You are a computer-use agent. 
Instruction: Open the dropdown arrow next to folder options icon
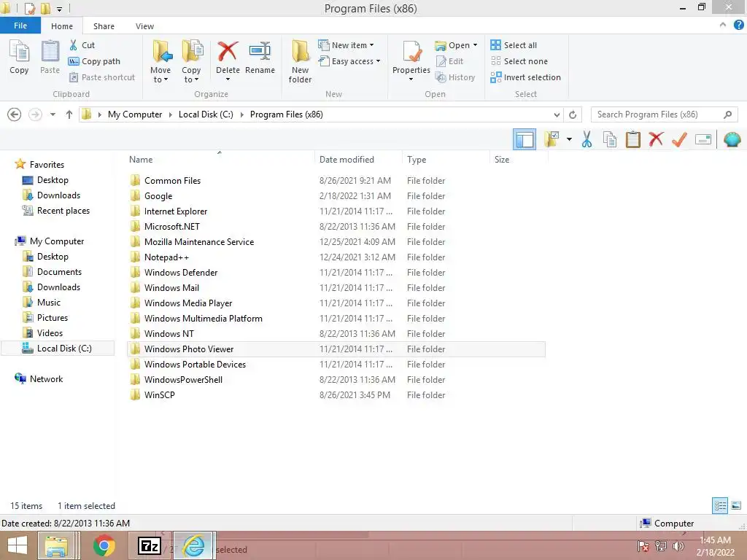[x=569, y=139]
